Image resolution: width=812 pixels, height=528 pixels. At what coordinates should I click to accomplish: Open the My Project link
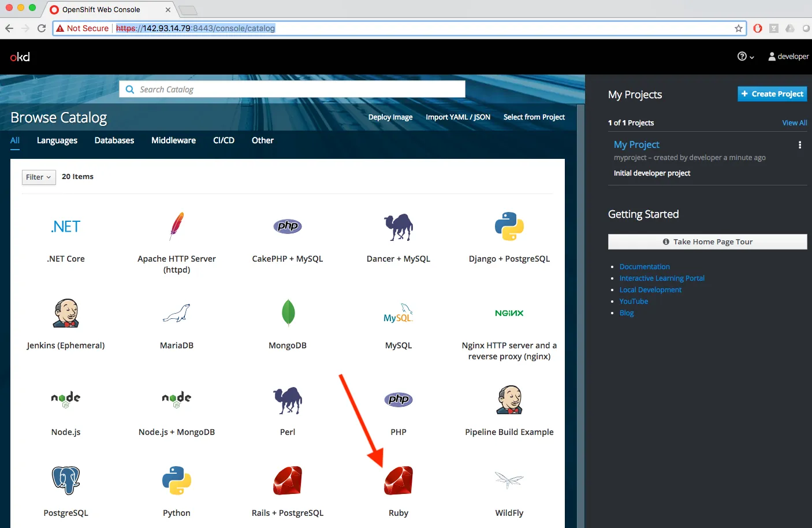pos(636,144)
